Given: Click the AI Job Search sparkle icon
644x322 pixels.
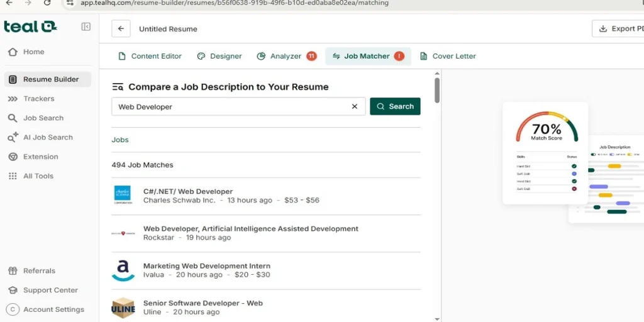Looking at the screenshot, I should (x=13, y=137).
